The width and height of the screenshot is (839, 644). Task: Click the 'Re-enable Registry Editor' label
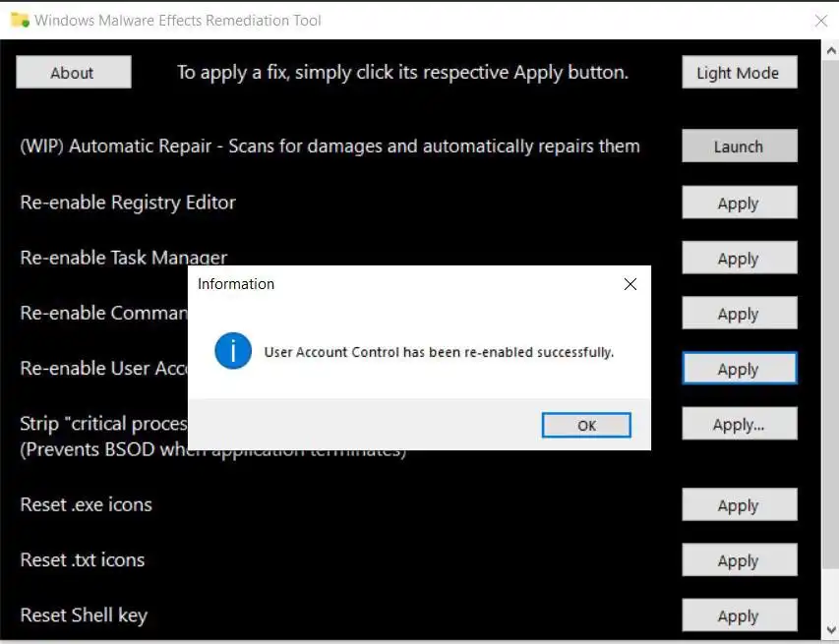[x=128, y=203]
